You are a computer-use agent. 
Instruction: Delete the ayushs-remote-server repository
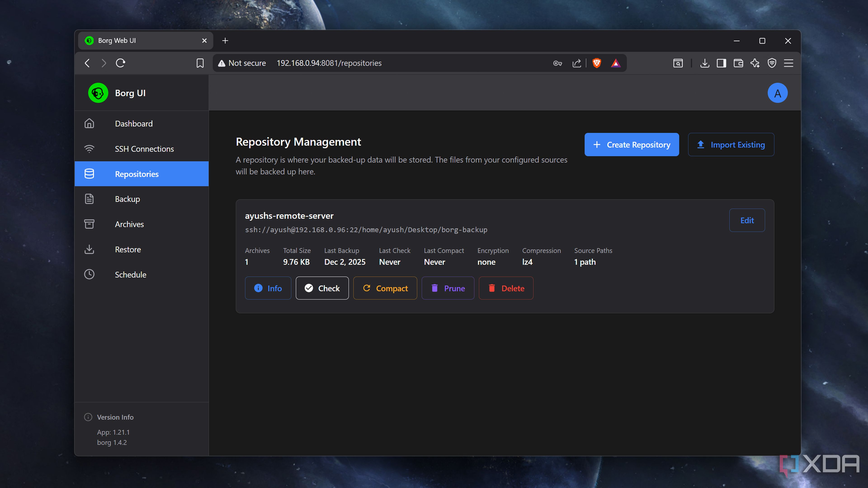[x=506, y=288]
